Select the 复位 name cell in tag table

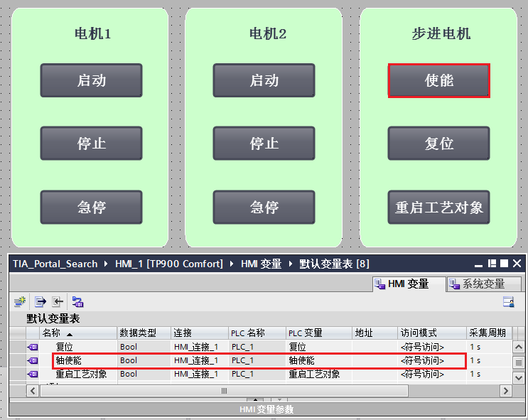click(78, 347)
